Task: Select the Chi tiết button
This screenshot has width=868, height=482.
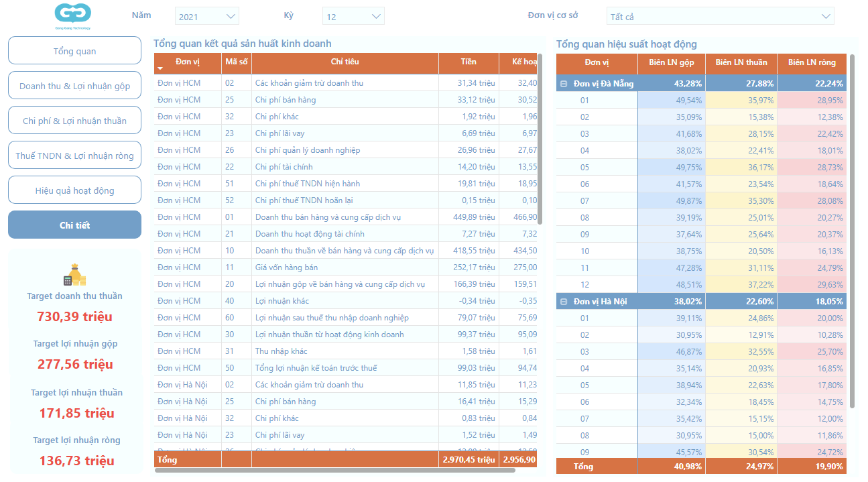Action: tap(74, 225)
